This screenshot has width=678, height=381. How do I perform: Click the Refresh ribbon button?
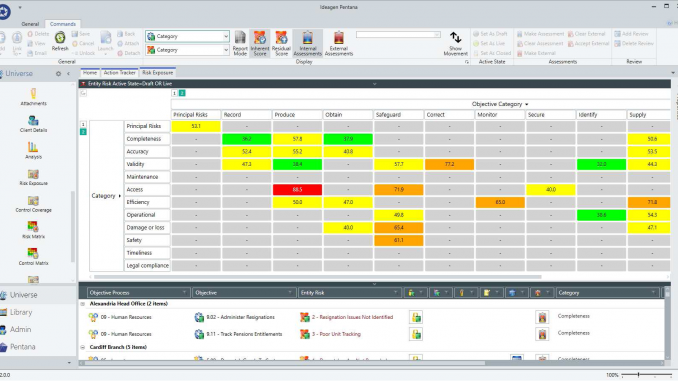pos(60,42)
